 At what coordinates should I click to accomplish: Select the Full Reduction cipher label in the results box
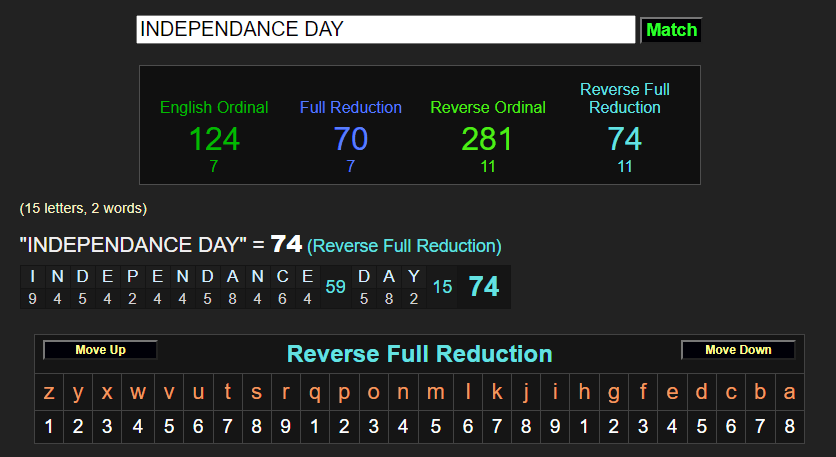click(x=350, y=107)
